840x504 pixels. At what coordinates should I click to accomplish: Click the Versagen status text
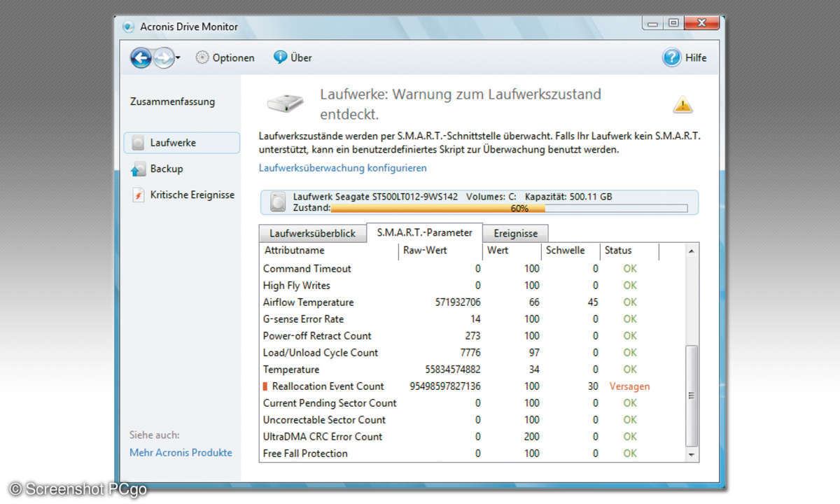coord(629,386)
